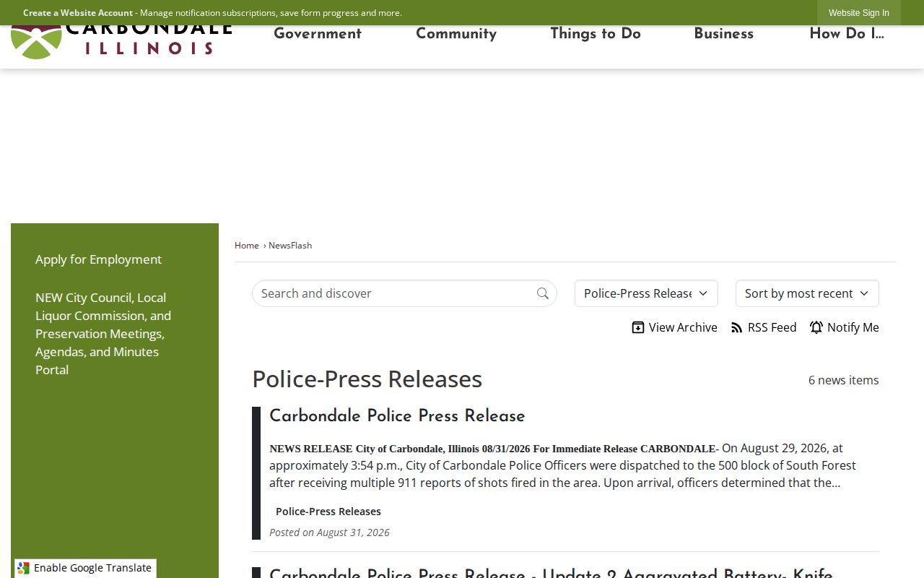Click the Police-Press Releases category tag
Viewport: 924px width, 578px height.
click(328, 512)
